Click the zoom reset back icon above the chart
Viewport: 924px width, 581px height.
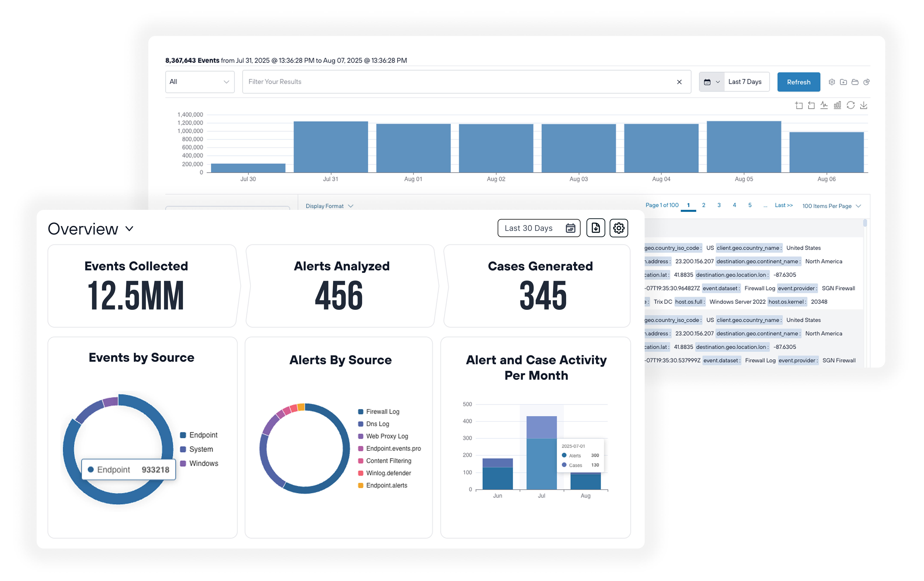point(811,105)
